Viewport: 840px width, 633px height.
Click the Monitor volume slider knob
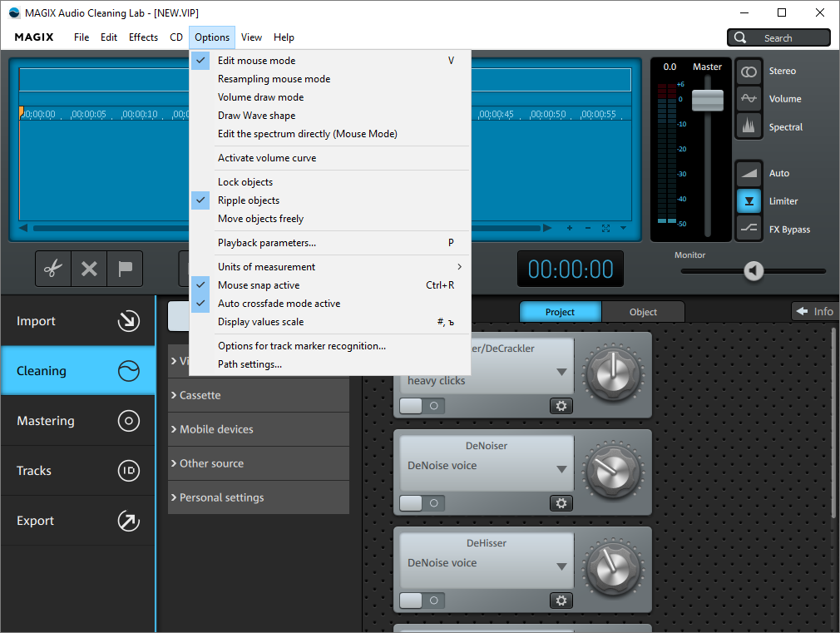pos(754,270)
